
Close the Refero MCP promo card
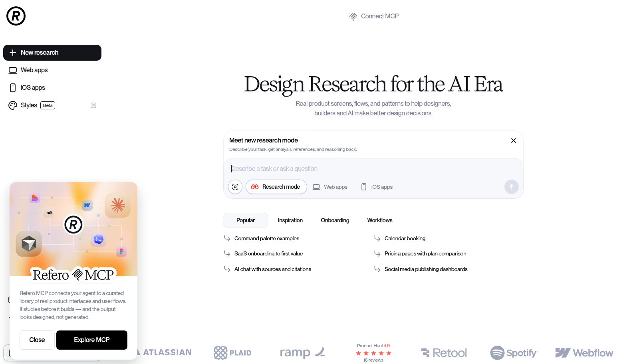coord(37,340)
